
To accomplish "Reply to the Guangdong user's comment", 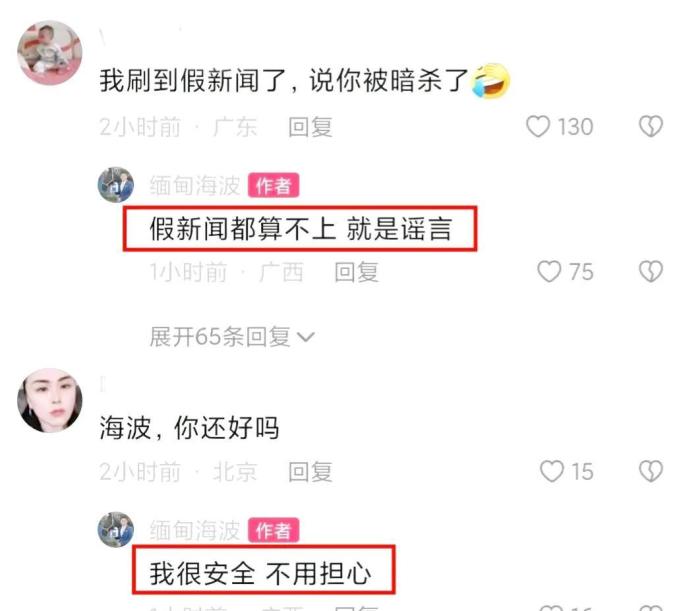I will coord(310,127).
